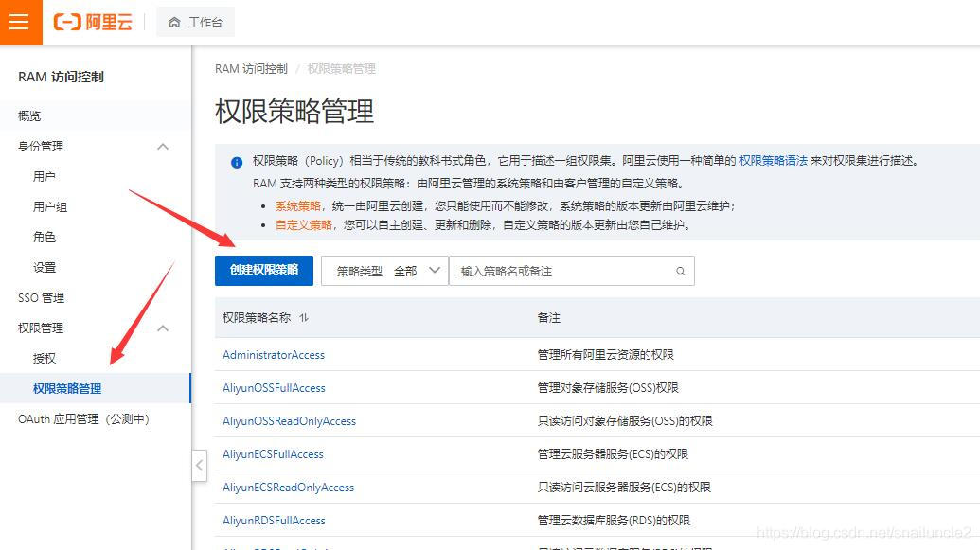This screenshot has height=550, width=980.
Task: Select 授权 in the sidebar
Action: coord(44,358)
